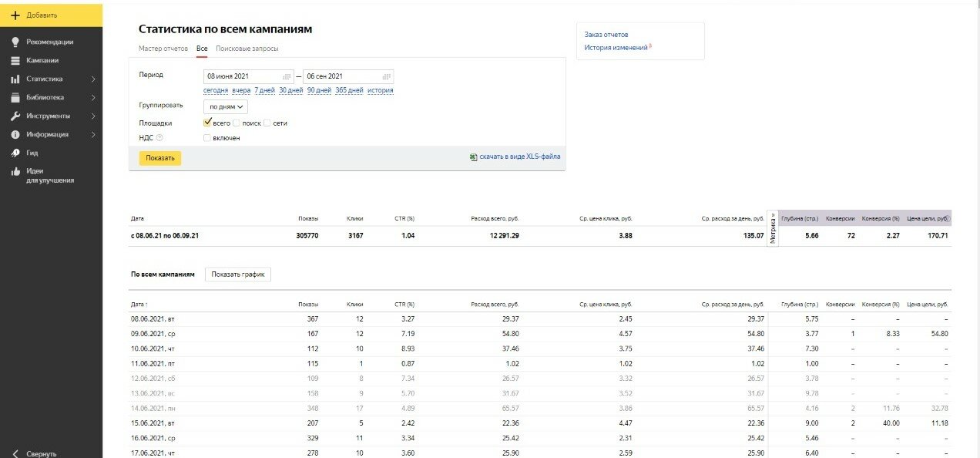This screenshot has height=458, width=980.
Task: Sort the daily table by Дата column header
Action: pyautogui.click(x=139, y=305)
